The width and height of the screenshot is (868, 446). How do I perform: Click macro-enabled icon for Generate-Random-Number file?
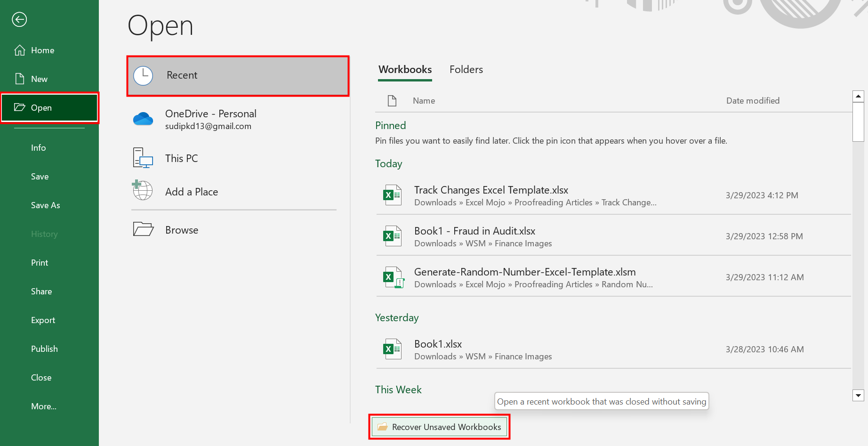pos(394,277)
